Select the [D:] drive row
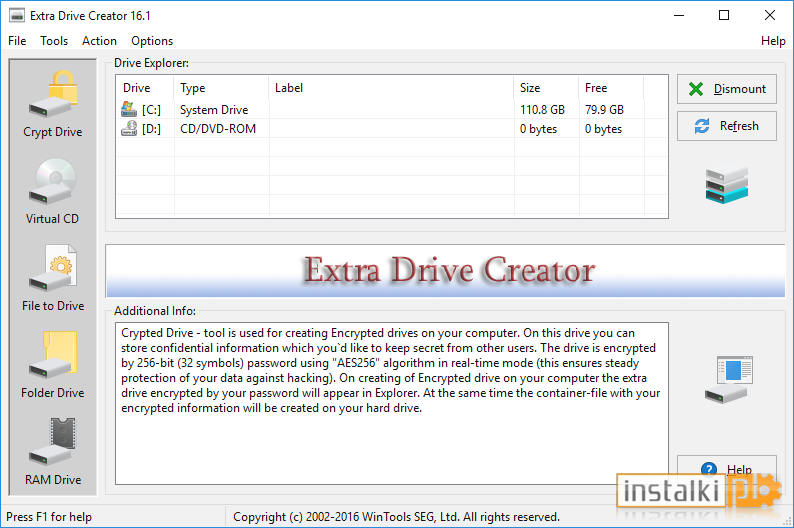794x528 pixels. tap(392, 129)
